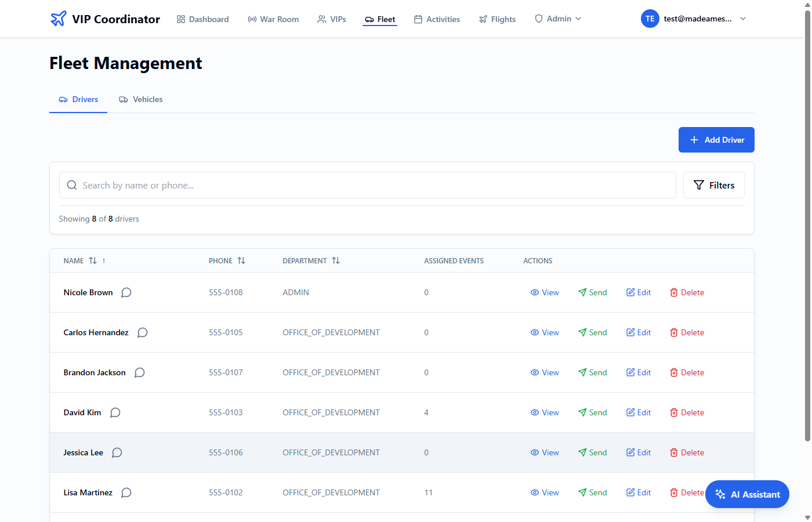Delete driver Jessica Lee

point(687,452)
